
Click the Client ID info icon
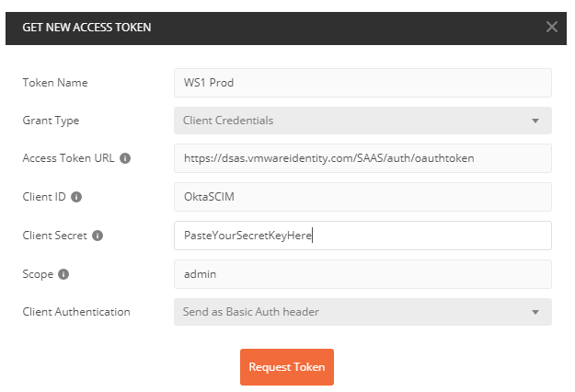click(x=76, y=197)
